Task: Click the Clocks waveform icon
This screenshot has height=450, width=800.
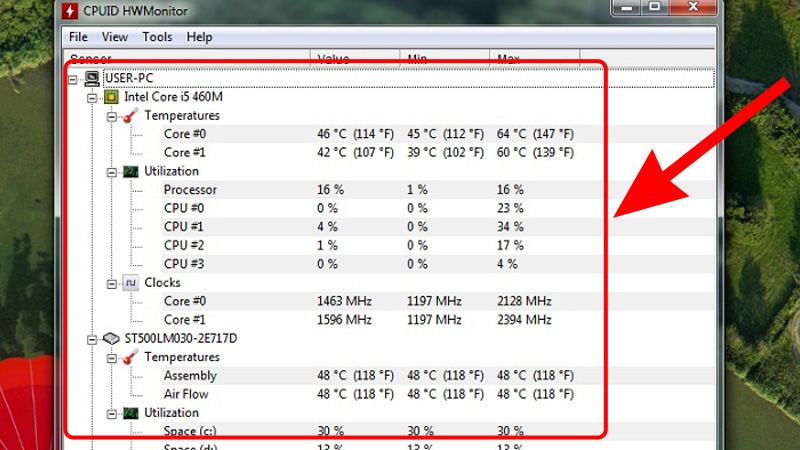Action: pyautogui.click(x=131, y=283)
